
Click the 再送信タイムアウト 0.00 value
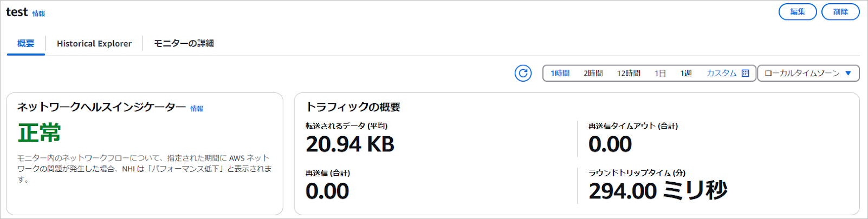(x=610, y=144)
